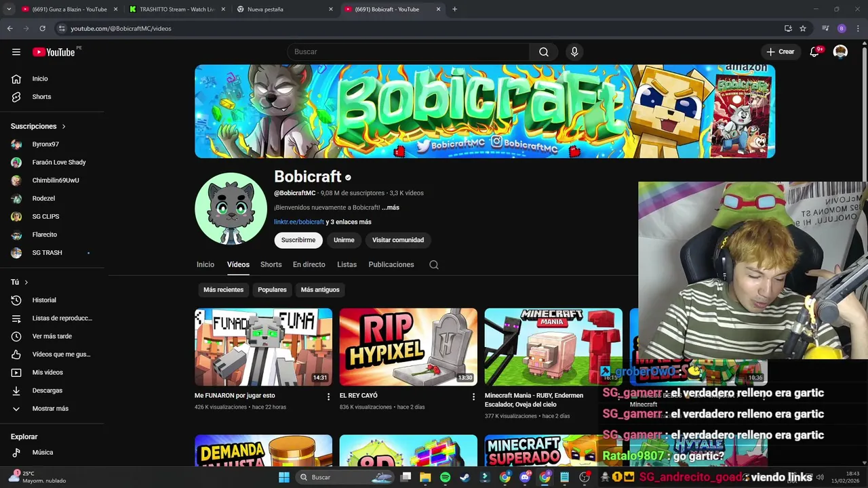Open the linktr.ee/bobicraft link
The image size is (868, 488).
point(299,222)
